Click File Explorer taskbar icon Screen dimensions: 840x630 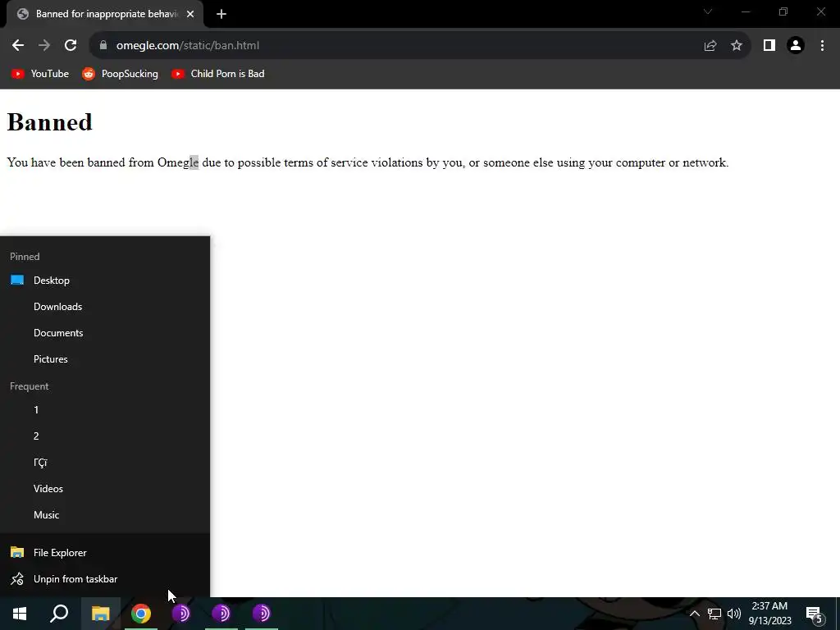point(101,614)
